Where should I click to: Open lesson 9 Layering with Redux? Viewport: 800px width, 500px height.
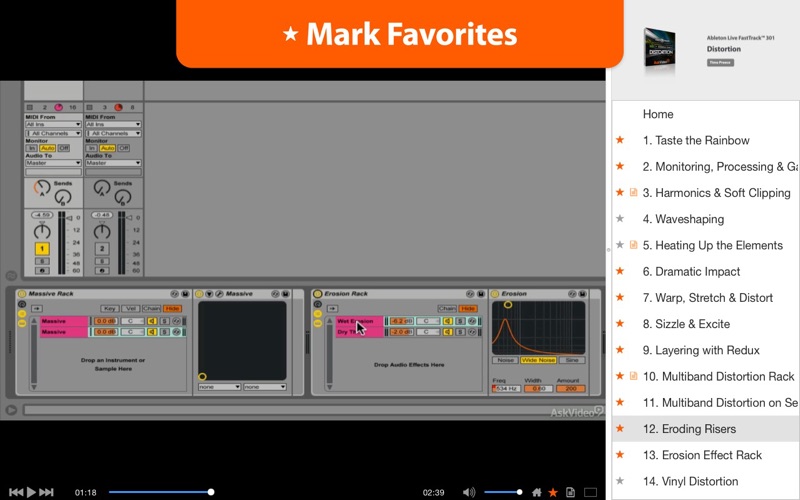[x=701, y=350]
